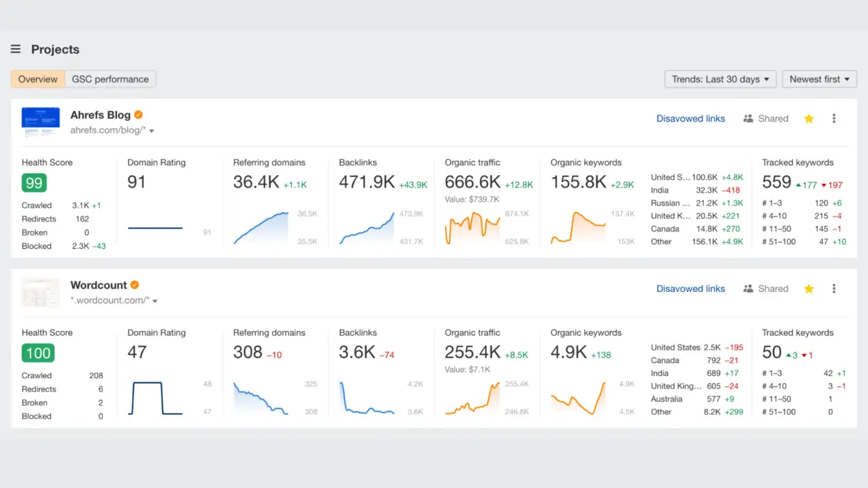Image resolution: width=868 pixels, height=488 pixels.
Task: Open the Newest first sorting dropdown
Action: [x=819, y=79]
